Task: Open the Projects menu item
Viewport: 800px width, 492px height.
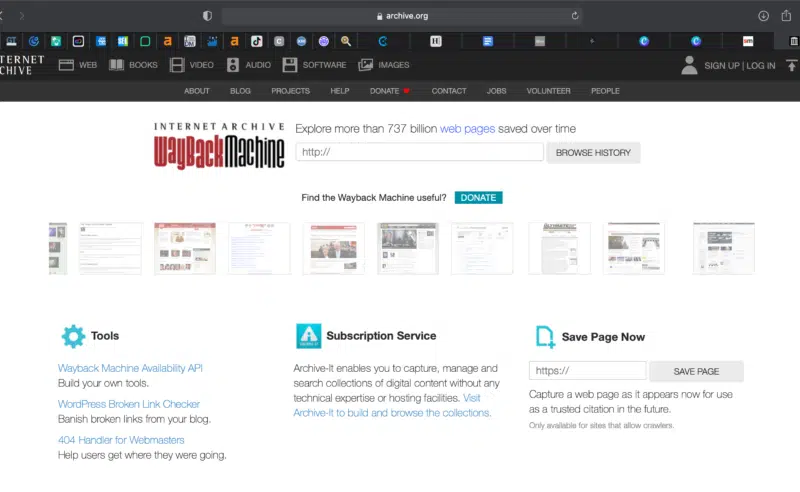Action: click(x=290, y=91)
